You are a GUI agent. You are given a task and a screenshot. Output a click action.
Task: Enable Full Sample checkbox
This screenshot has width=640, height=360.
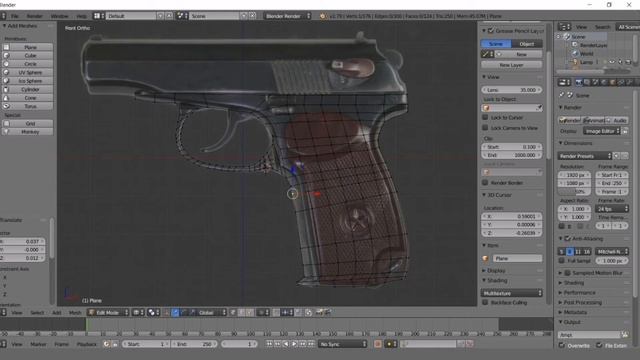(x=562, y=260)
